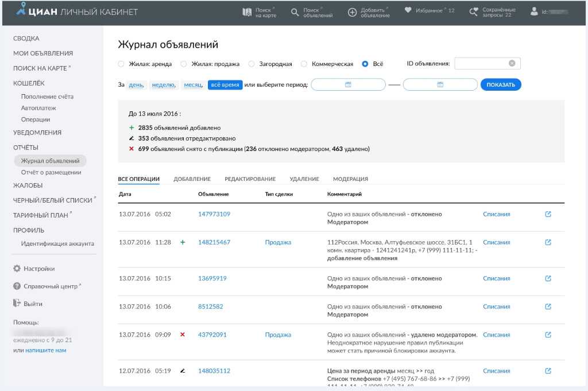Switch to the ВСЕ ОПЕРАЦИИ tab
588x391 pixels.
[139, 179]
